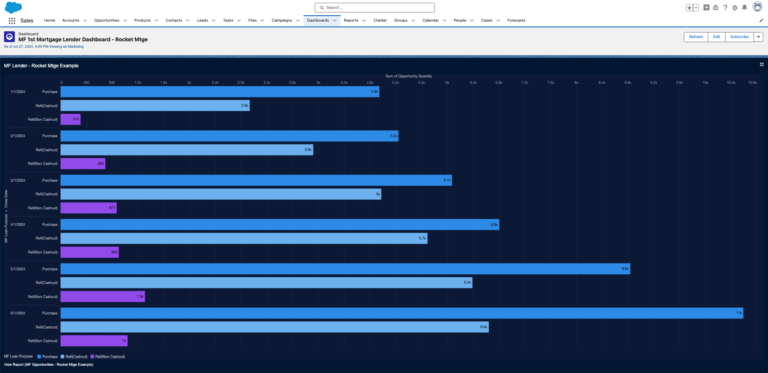
Task: Open the View Report link
Action: point(48,365)
